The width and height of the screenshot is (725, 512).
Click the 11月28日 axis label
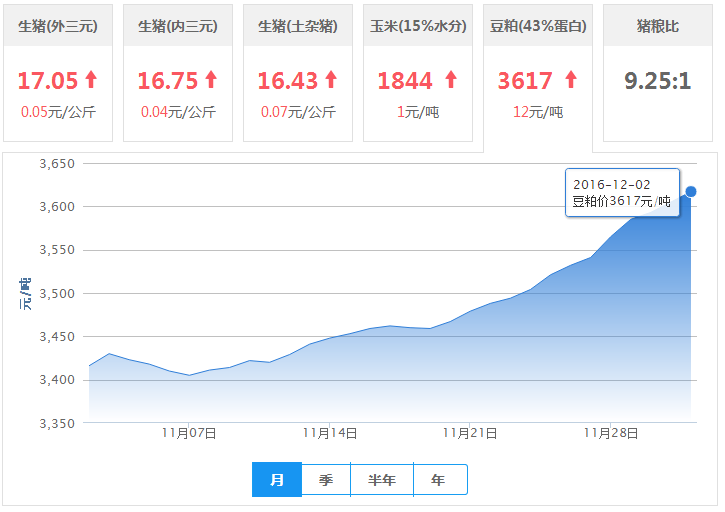611,433
